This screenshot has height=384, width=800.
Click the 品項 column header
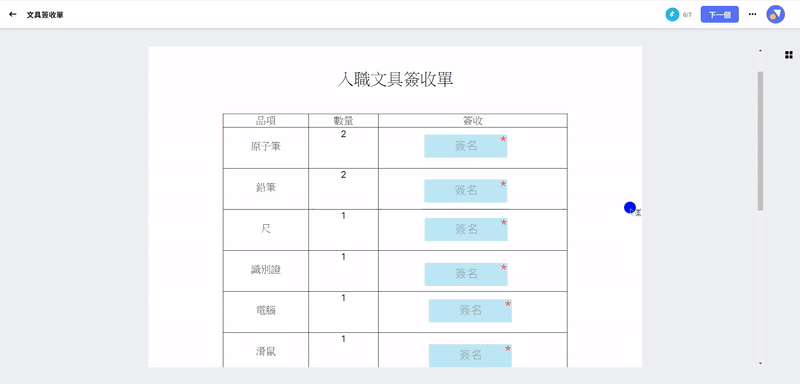[x=265, y=121]
